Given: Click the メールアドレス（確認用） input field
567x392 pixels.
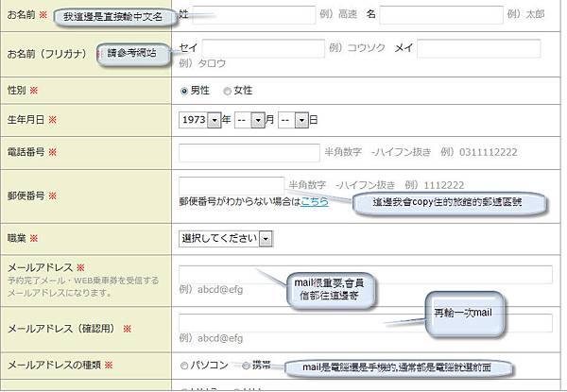Looking at the screenshot, I should tap(365, 323).
